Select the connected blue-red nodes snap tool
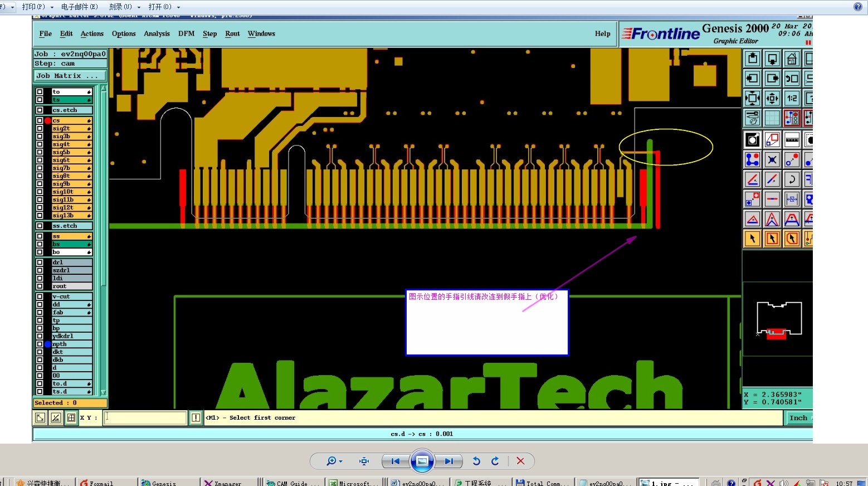The width and height of the screenshot is (868, 486). (753, 160)
